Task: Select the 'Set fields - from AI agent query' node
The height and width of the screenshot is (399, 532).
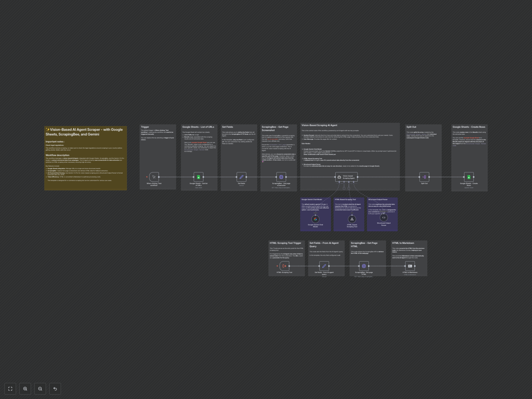Action: pos(324,266)
